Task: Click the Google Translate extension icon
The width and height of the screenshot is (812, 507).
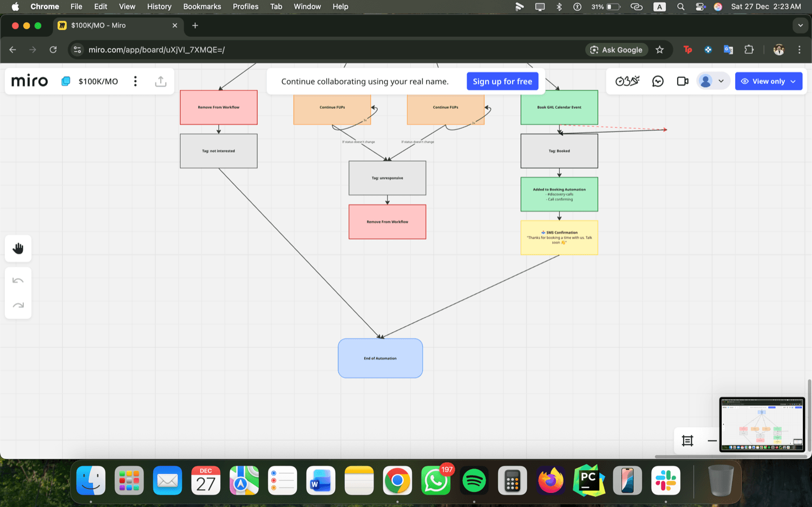Action: (728, 50)
